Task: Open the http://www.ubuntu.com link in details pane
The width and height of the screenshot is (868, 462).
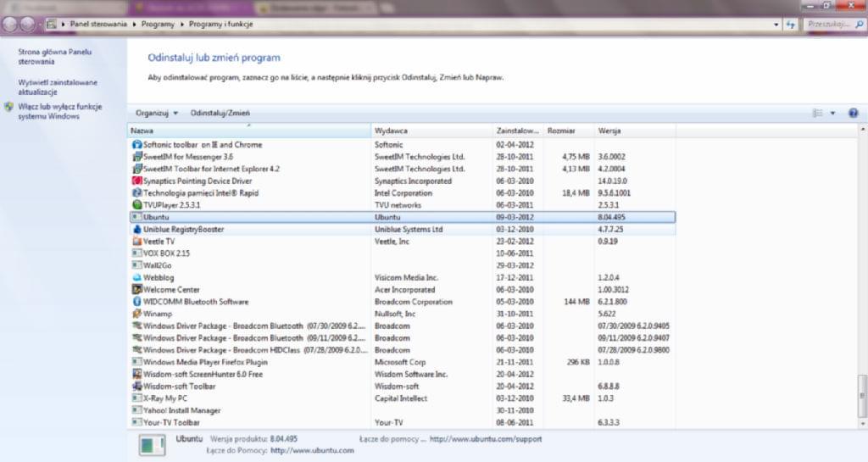Action: pyautogui.click(x=312, y=450)
